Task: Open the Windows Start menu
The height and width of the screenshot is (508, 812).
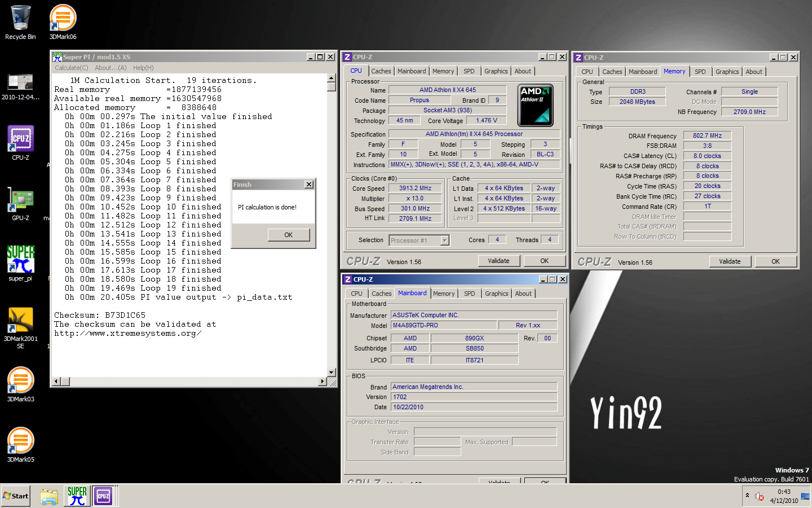Action: 16,496
